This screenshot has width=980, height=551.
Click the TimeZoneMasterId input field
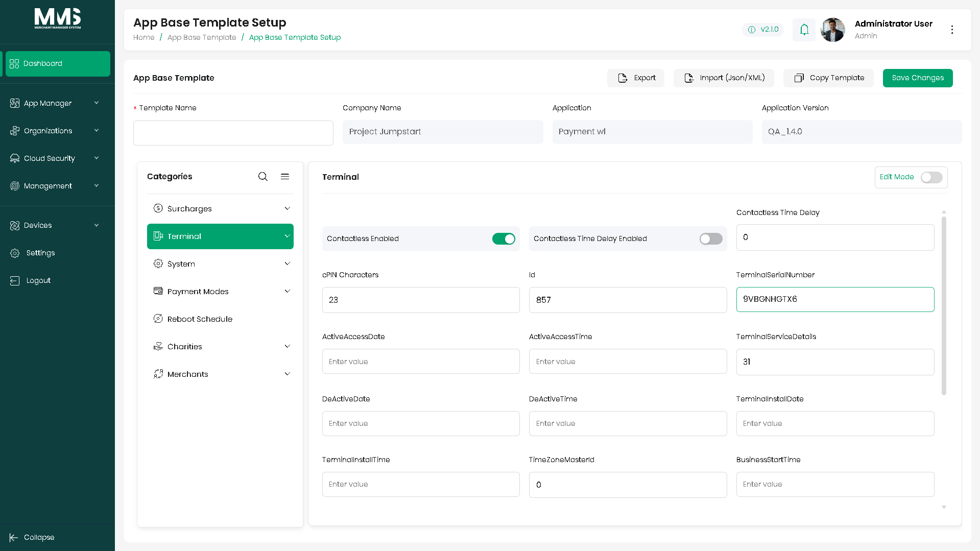click(x=628, y=485)
